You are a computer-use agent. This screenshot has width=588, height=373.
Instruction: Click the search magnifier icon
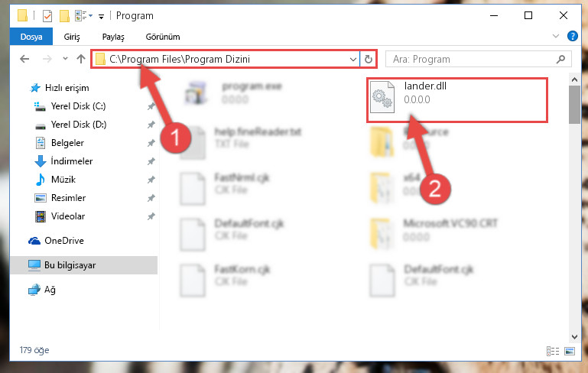[x=560, y=59]
